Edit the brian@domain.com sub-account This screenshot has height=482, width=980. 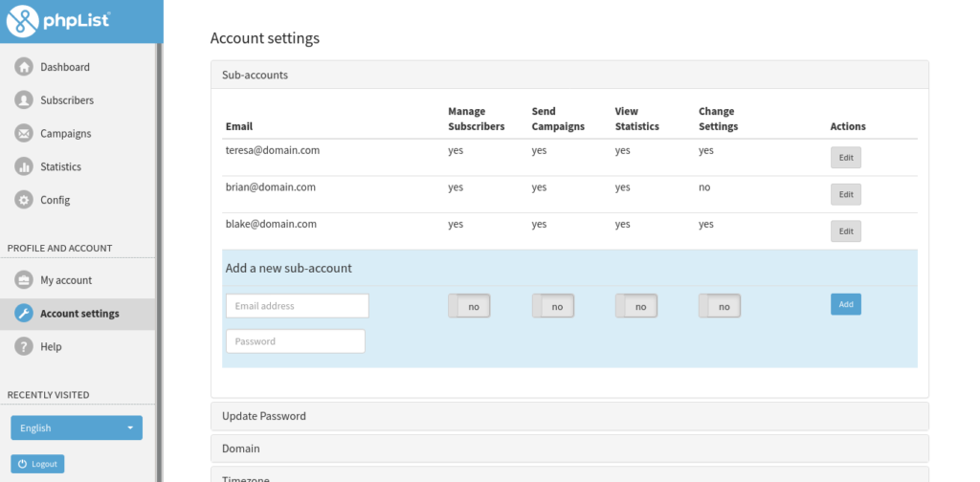tap(846, 194)
